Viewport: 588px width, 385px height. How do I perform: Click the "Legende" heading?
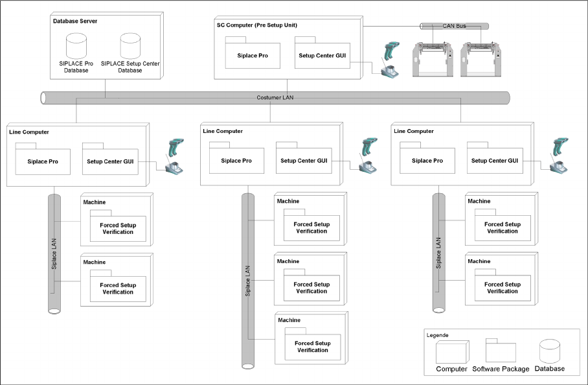(x=437, y=335)
